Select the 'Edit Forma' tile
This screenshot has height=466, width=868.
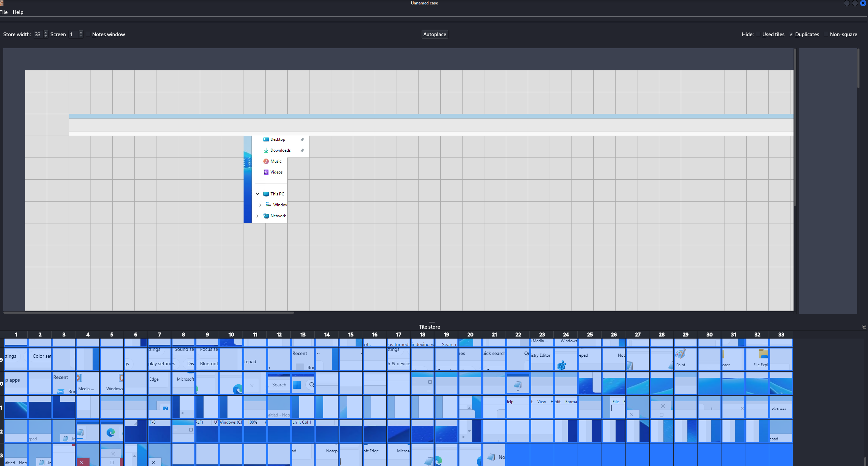point(566,407)
